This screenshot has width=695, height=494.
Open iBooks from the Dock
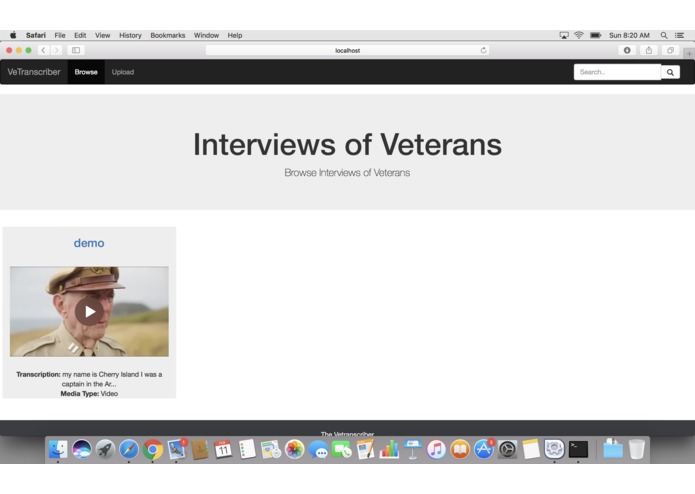point(460,449)
